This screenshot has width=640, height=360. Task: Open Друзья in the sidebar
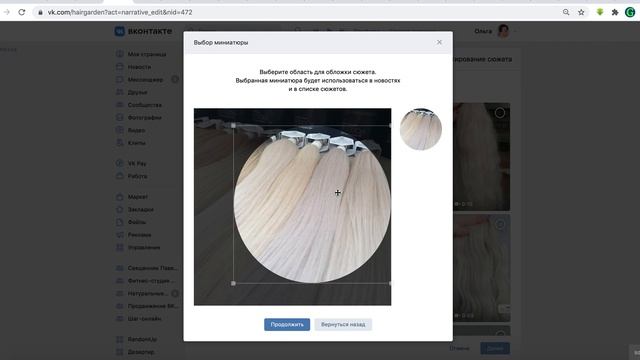[x=137, y=92]
